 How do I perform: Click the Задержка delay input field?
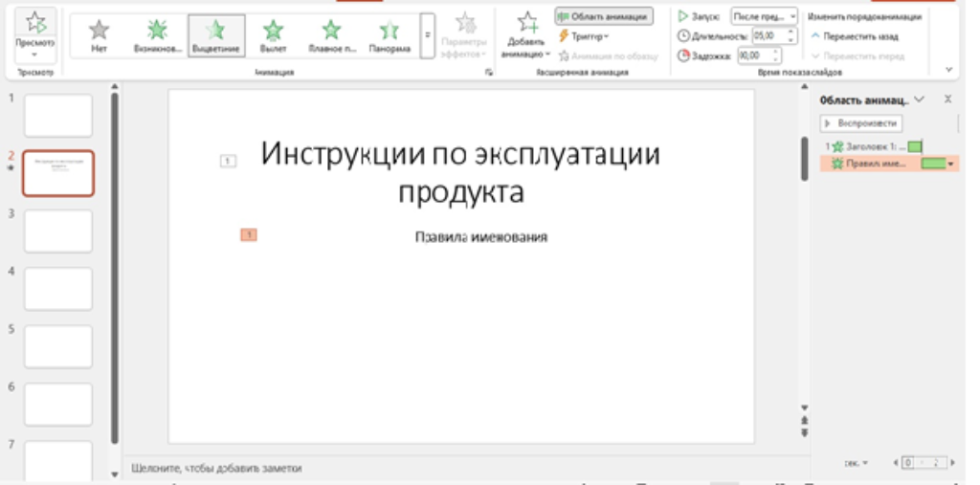754,55
